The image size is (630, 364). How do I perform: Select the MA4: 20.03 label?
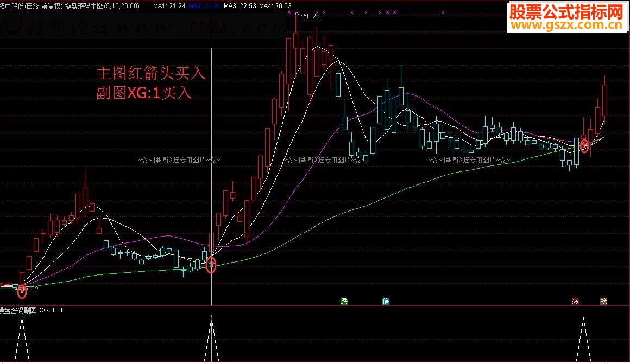[275, 6]
